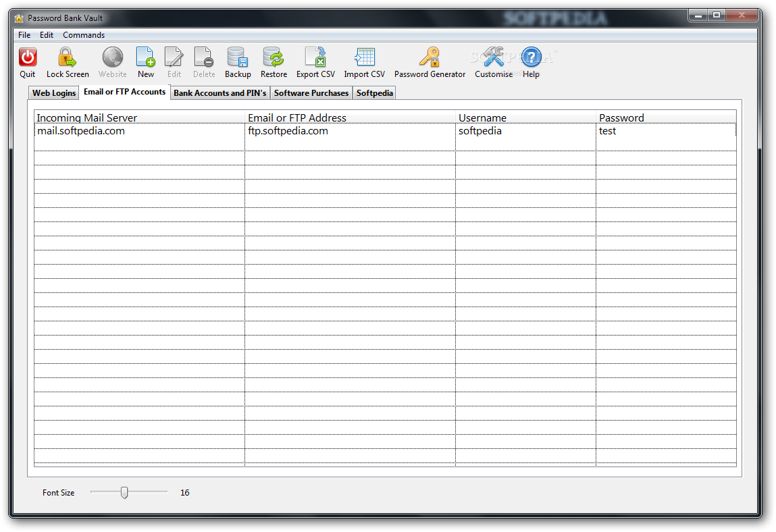Switch to the Web Logins tab
The height and width of the screenshot is (532, 776).
(54, 93)
